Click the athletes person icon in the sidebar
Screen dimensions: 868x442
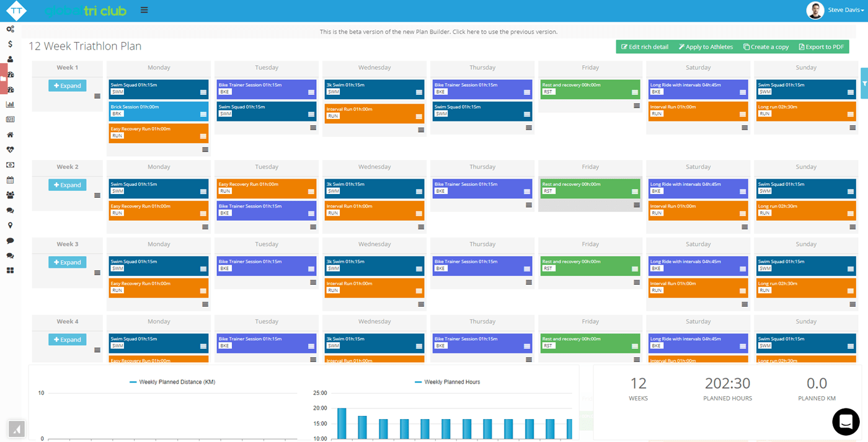[9, 59]
